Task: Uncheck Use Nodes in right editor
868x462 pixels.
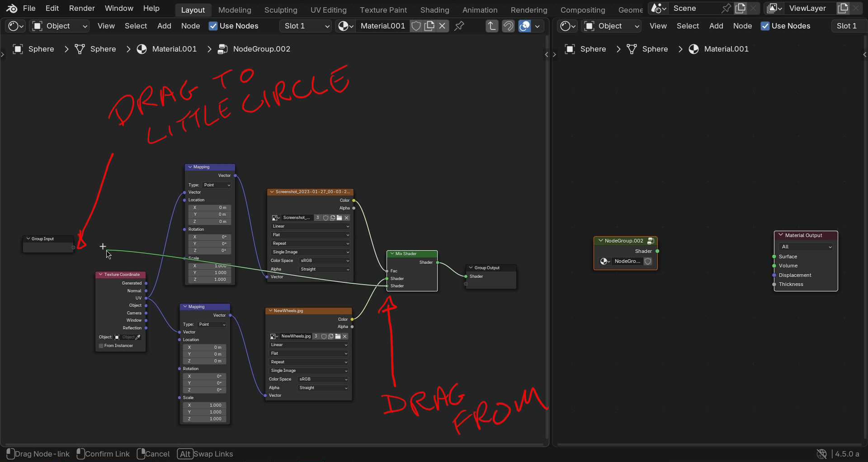Action: tap(765, 26)
